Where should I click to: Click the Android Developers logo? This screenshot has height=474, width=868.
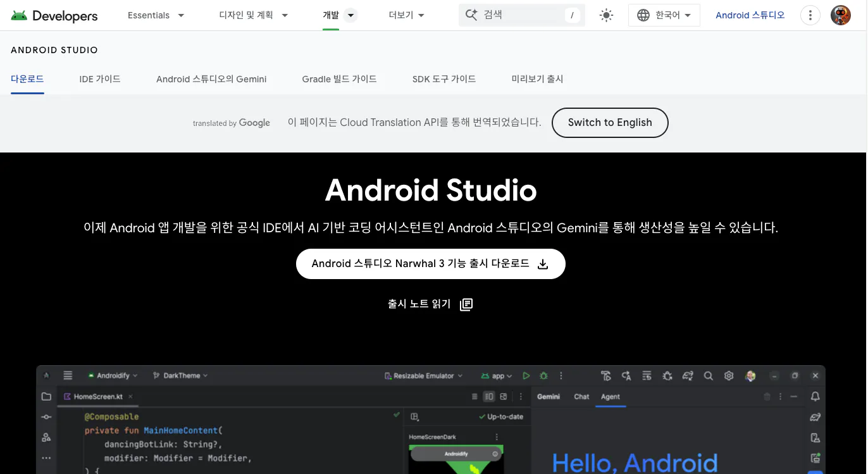(54, 15)
